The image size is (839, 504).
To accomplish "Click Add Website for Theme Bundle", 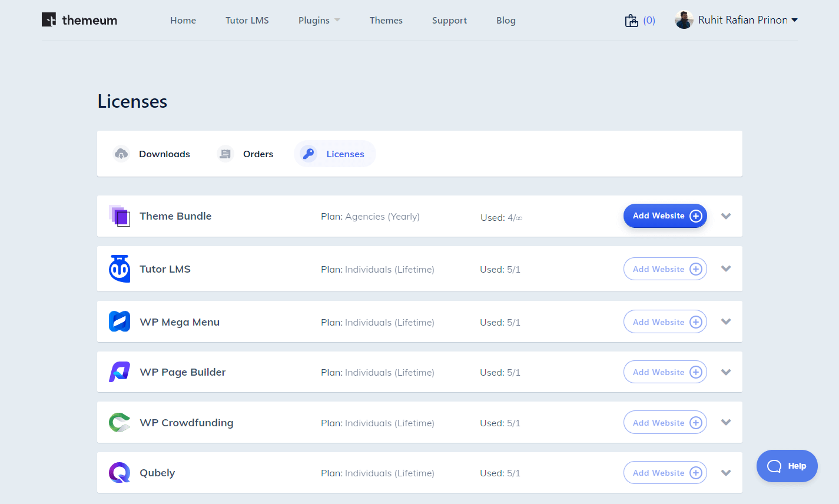I will [665, 215].
